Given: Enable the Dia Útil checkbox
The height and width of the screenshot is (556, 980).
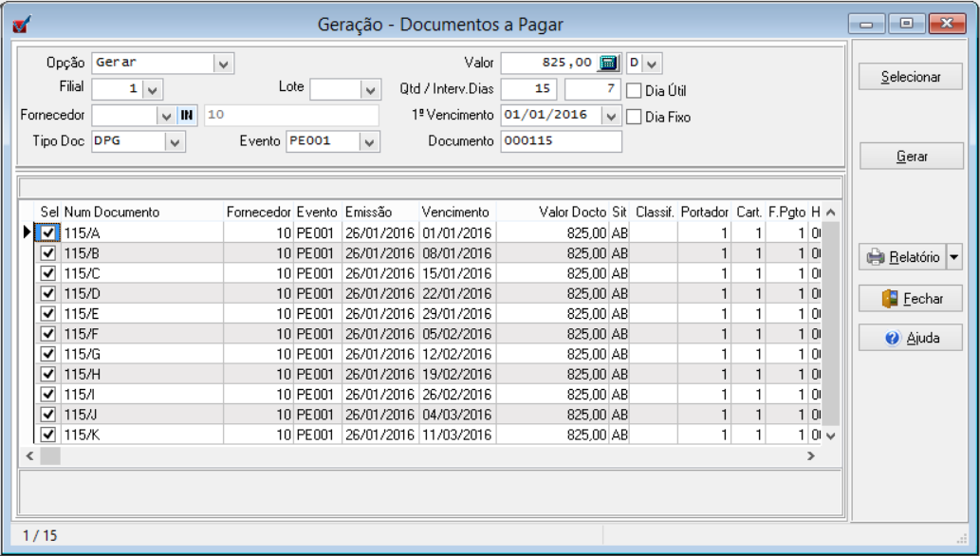Looking at the screenshot, I should (635, 91).
